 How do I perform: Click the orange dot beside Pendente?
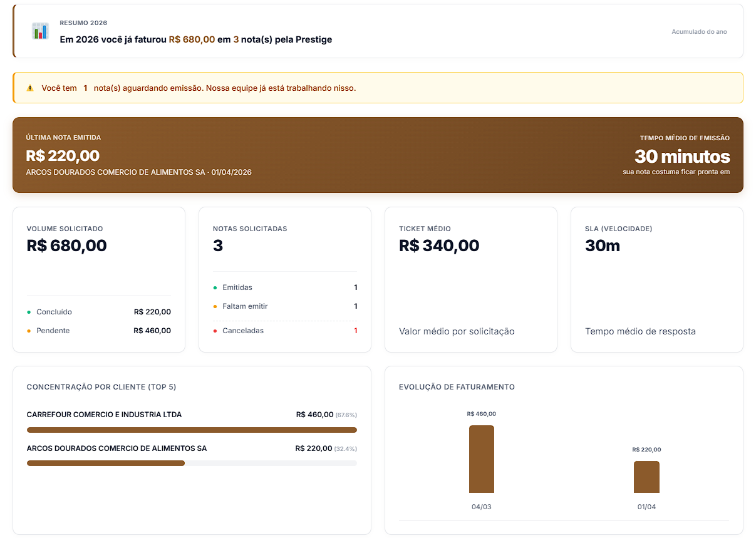[29, 331]
